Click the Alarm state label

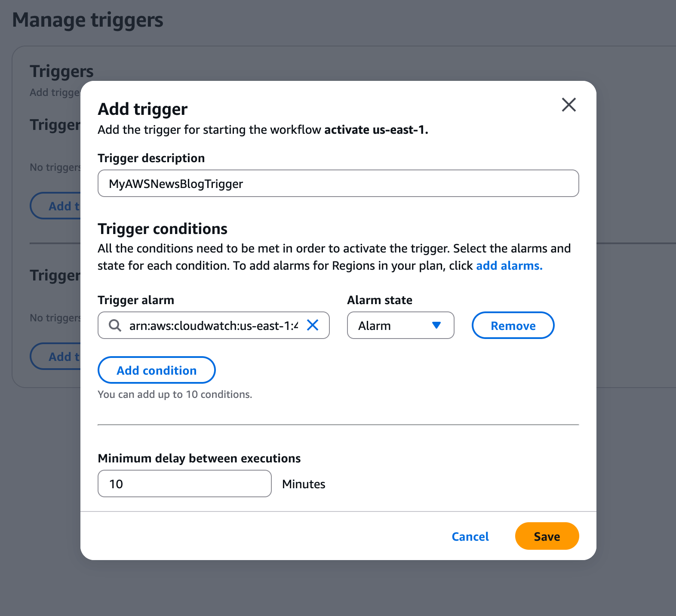380,300
